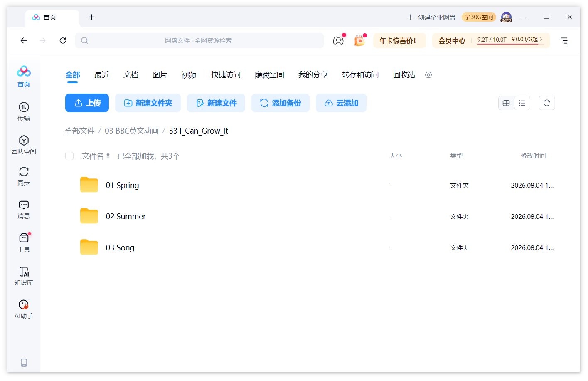Open Knowledge Base (知识库) in sidebar
588x381 pixels.
(24, 276)
